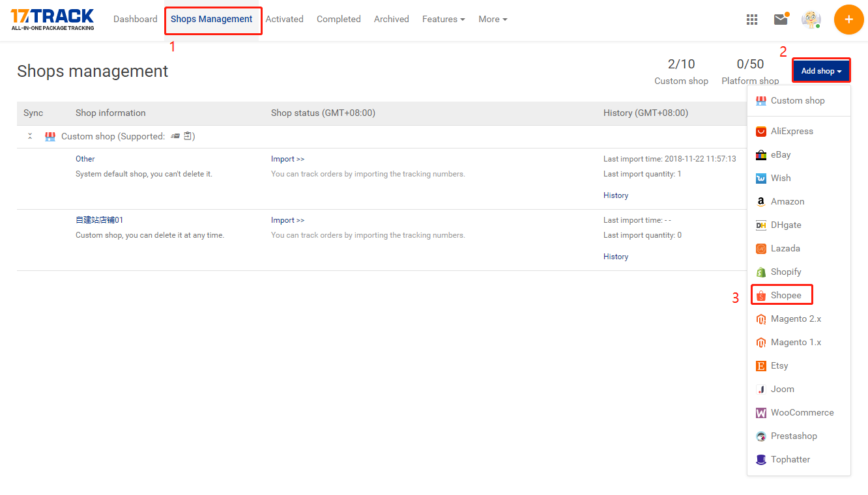Open History for Other shop

pos(616,195)
